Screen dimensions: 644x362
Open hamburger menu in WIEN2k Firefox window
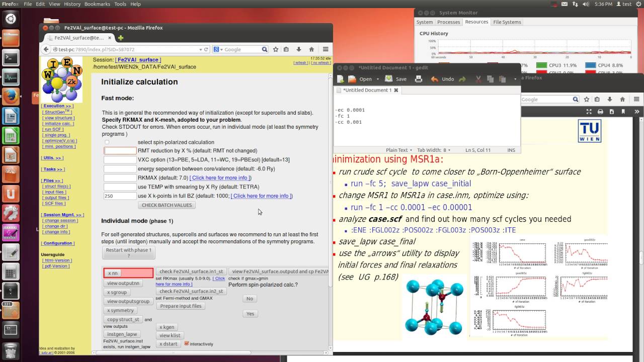point(326,49)
